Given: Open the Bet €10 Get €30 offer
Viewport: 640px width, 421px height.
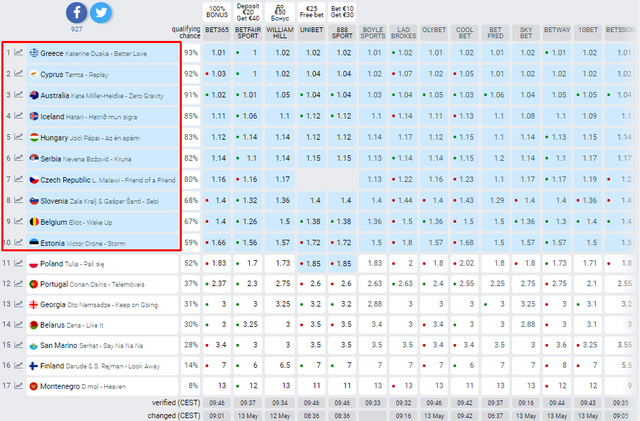Looking at the screenshot, I should [341, 10].
